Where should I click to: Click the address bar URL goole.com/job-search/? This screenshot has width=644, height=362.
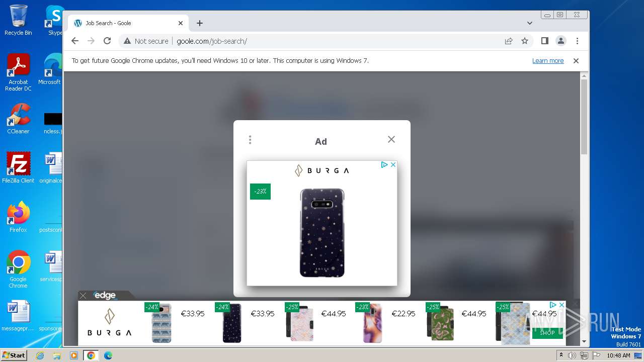(212, 41)
